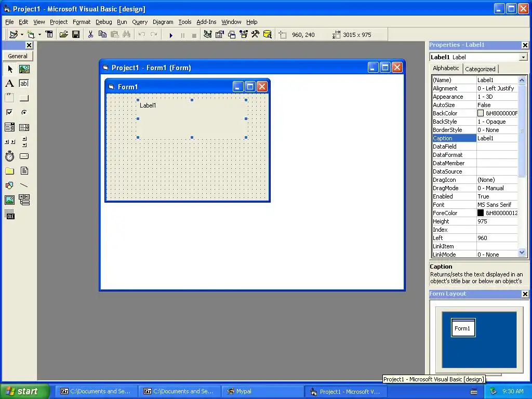The height and width of the screenshot is (399, 532).
Task: Select the Pointer tool in toolbox
Action: point(10,69)
